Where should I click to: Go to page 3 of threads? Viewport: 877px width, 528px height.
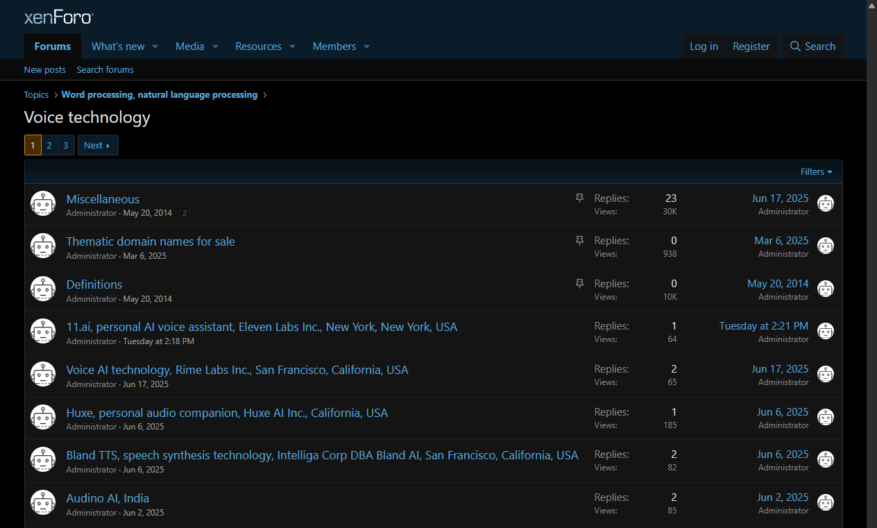(65, 145)
